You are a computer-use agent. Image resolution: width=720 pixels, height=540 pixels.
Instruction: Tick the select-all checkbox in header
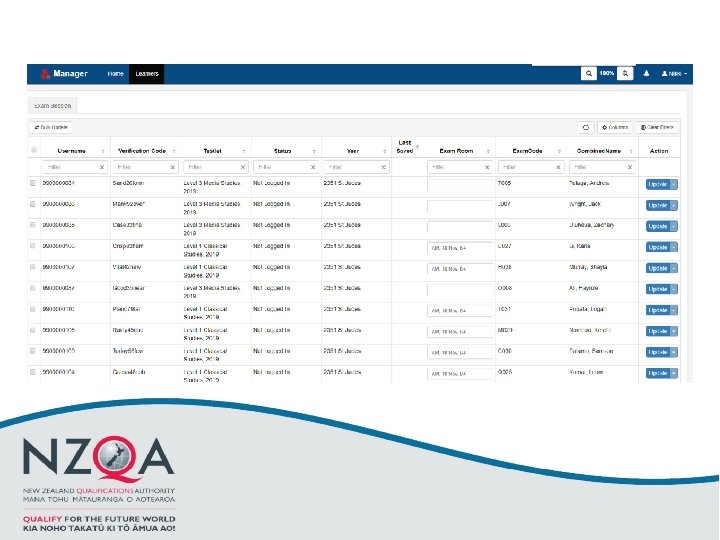(34, 150)
